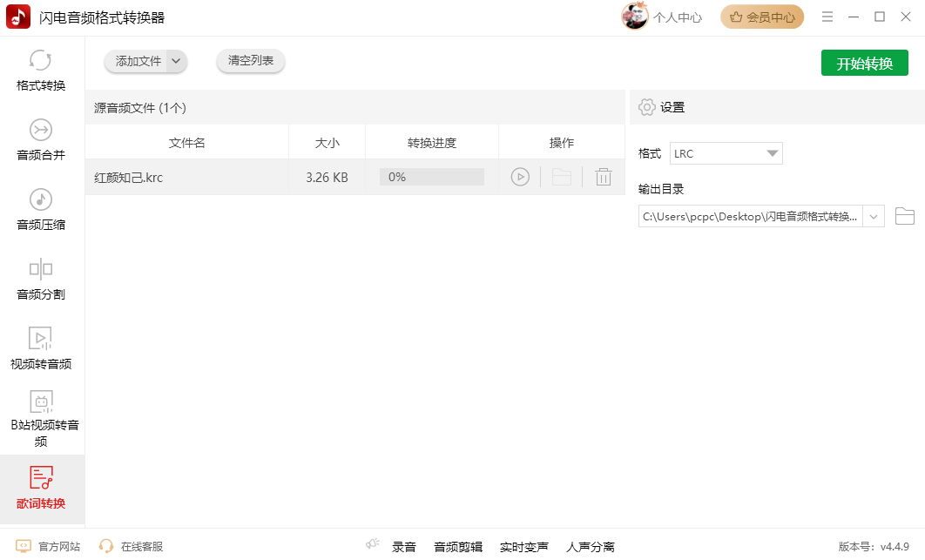Open the 音频分割 splitter tool
Screen dimensions: 925x560
pos(40,279)
